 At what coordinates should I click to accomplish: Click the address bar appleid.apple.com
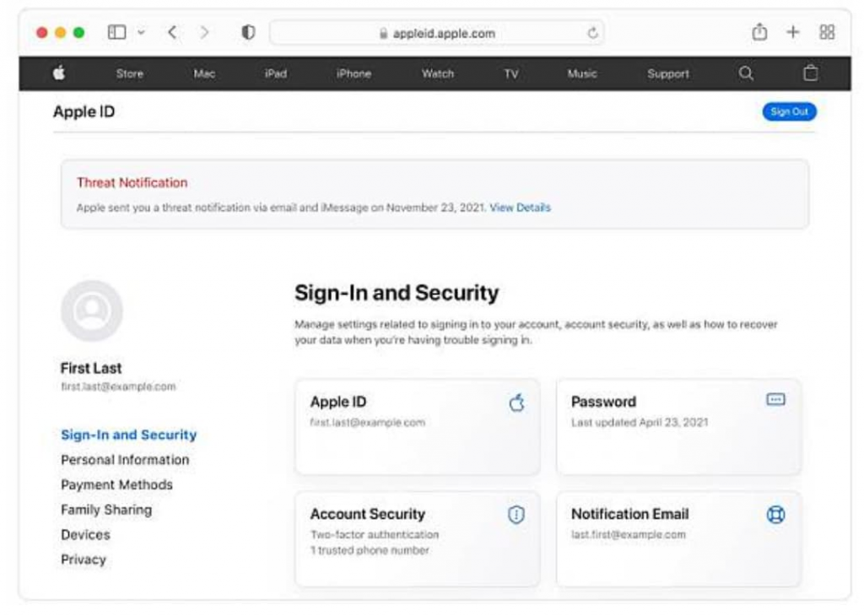point(436,33)
